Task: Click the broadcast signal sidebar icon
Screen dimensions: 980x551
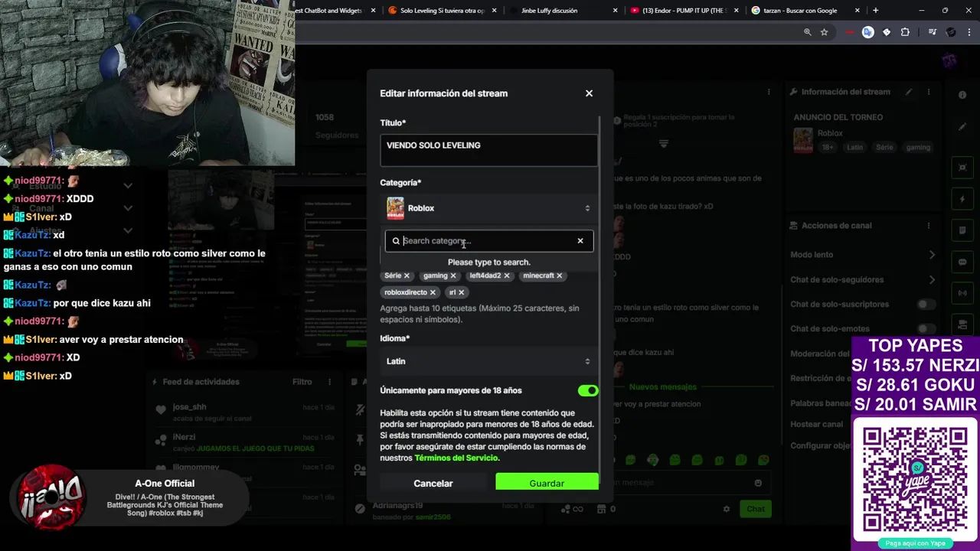Action: tap(962, 293)
